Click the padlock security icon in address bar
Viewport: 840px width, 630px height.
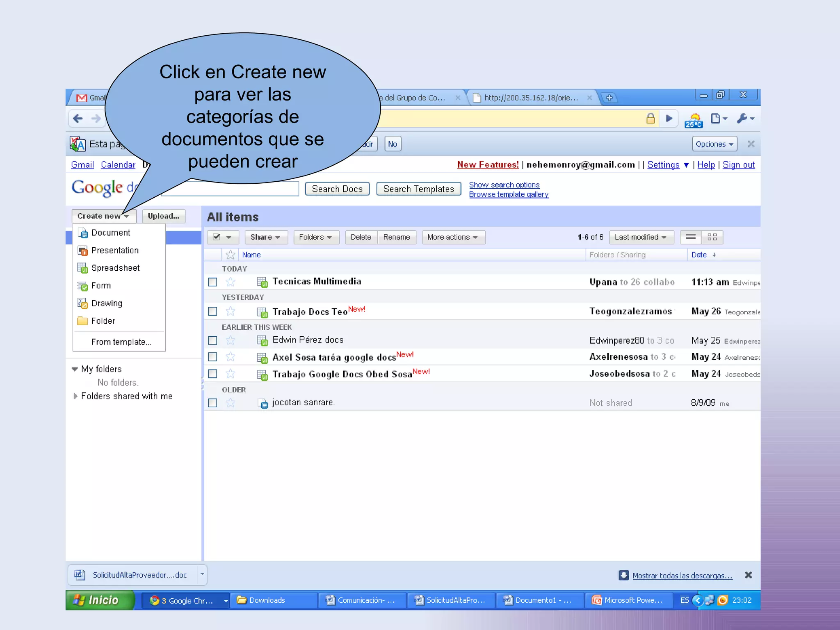651,119
